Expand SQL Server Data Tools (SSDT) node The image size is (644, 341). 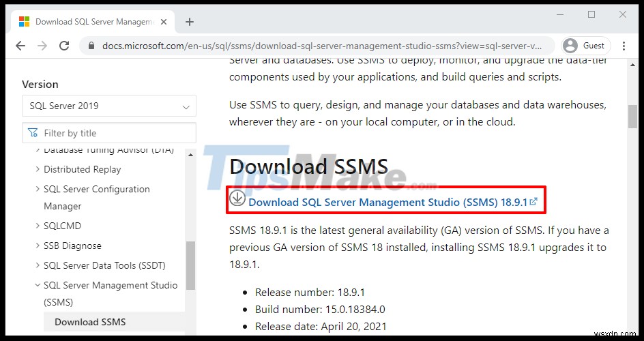tap(38, 265)
